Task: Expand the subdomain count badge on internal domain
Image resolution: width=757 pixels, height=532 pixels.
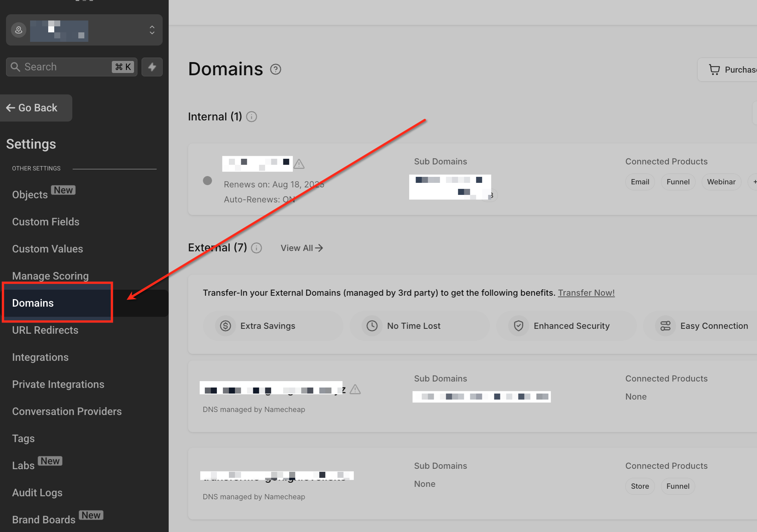Action: [x=491, y=195]
